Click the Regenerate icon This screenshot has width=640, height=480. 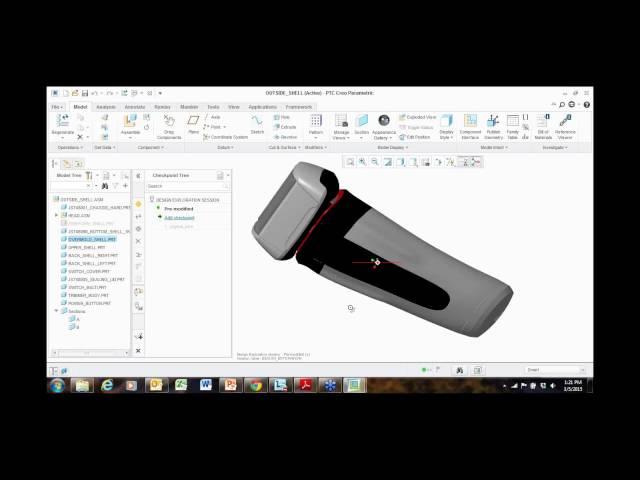[62, 123]
